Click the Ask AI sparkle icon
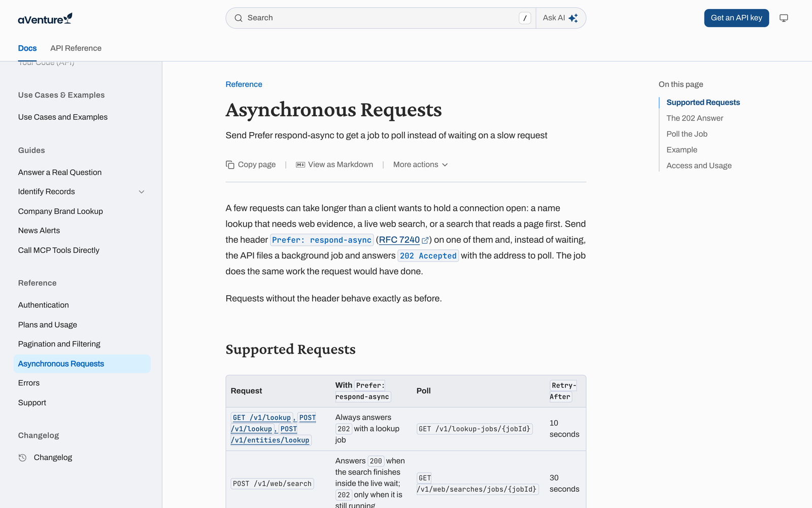812x508 pixels. point(573,18)
